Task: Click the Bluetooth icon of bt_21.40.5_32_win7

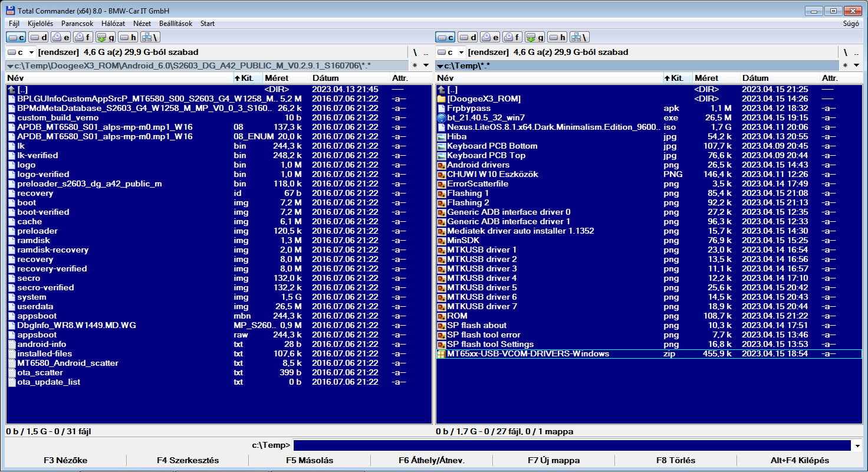Action: pos(442,117)
